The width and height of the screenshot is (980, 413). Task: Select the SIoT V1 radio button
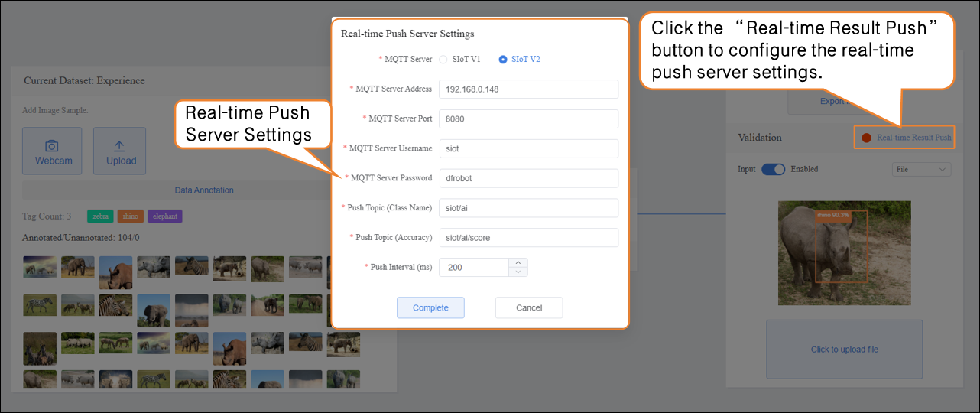443,59
